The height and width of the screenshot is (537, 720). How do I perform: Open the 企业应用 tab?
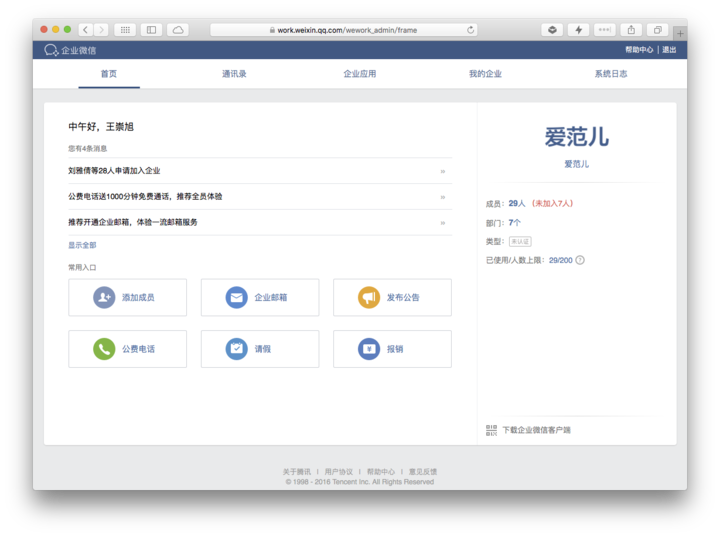(x=360, y=74)
